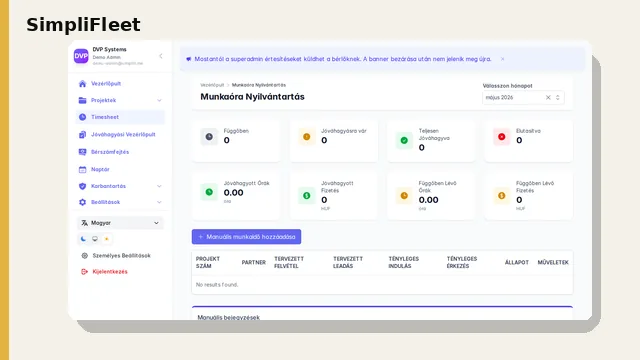Viewport: 640px width, 360px height.
Task: Switch to system theme monitor toggle
Action: pos(95,239)
